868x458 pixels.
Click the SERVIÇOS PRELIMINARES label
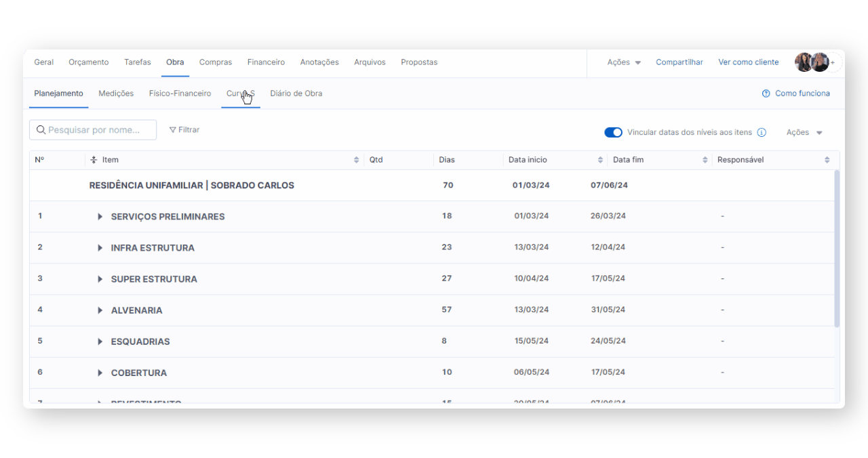point(167,217)
